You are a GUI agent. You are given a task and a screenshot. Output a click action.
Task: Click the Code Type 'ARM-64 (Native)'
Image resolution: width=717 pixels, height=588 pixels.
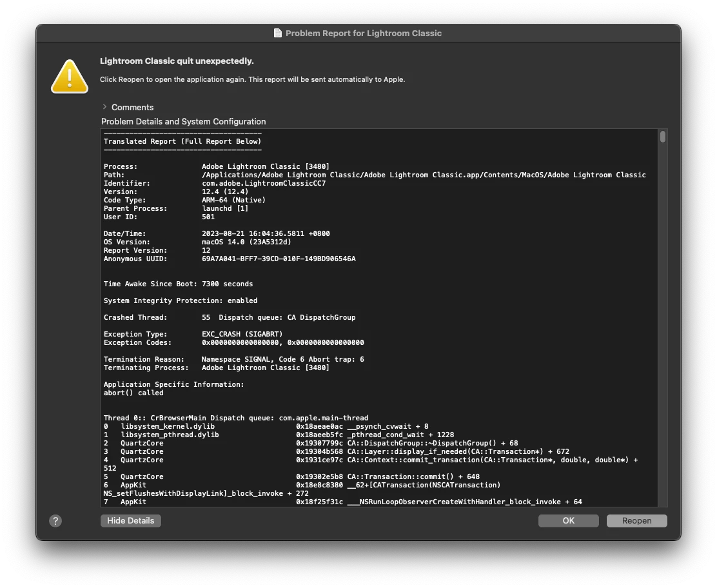(233, 200)
